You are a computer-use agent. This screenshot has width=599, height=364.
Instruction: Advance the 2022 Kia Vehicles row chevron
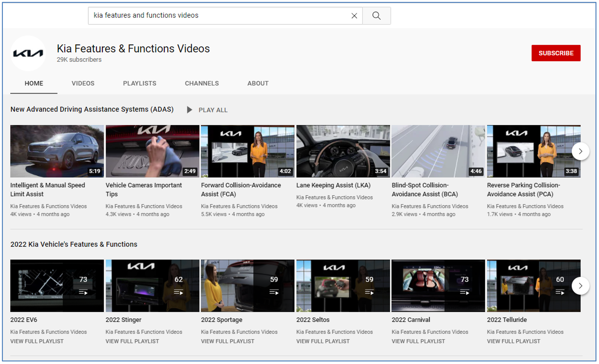(580, 286)
